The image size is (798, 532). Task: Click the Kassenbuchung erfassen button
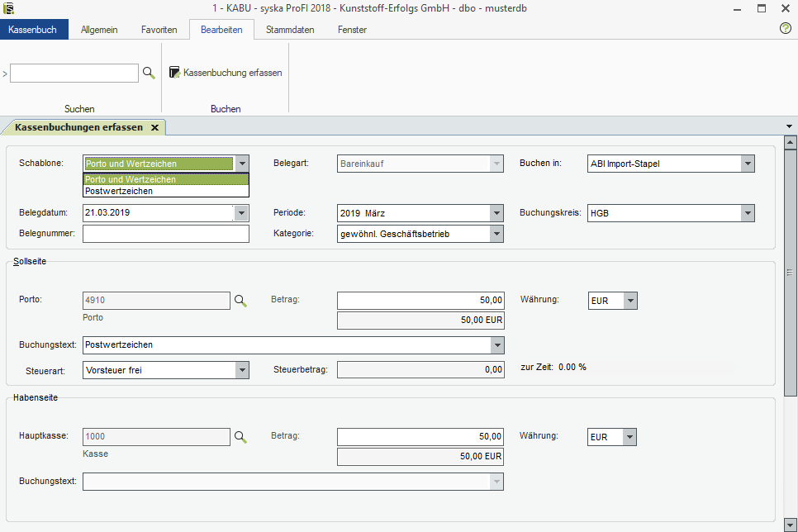[226, 73]
